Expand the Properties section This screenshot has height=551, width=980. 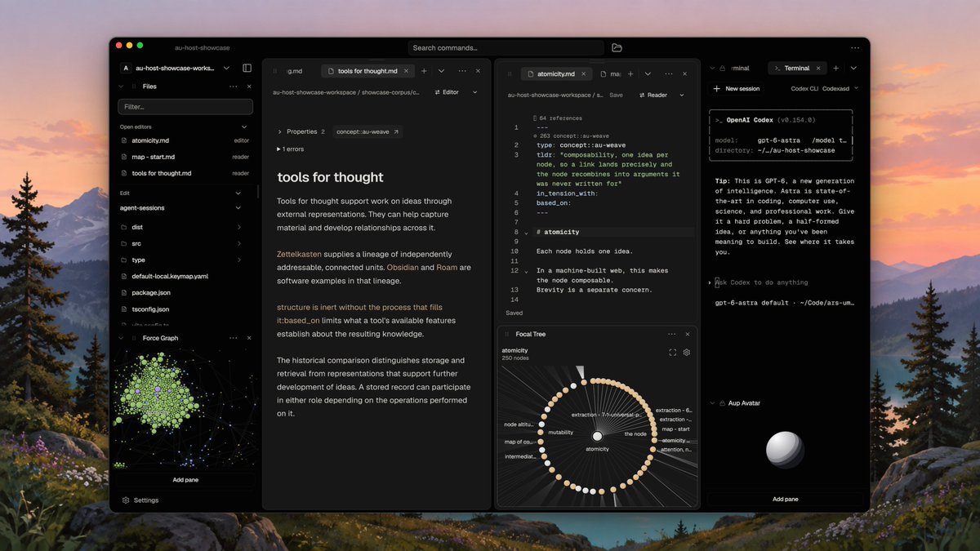(x=301, y=131)
